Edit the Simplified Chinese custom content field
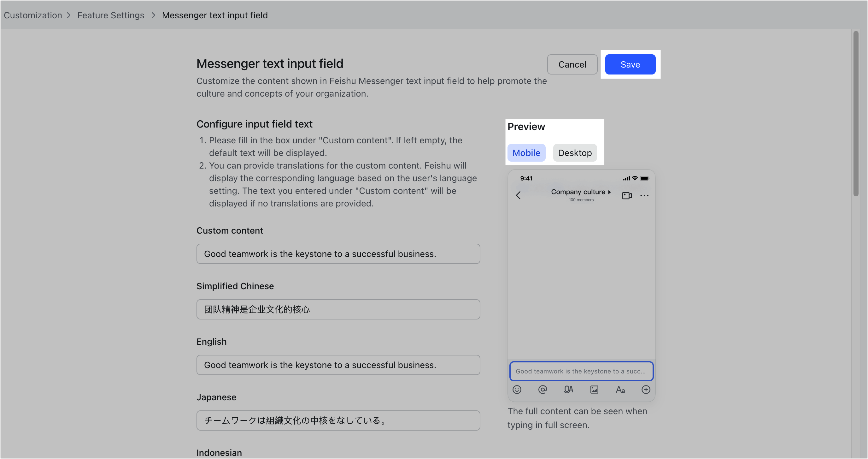The image size is (868, 459). 338,309
